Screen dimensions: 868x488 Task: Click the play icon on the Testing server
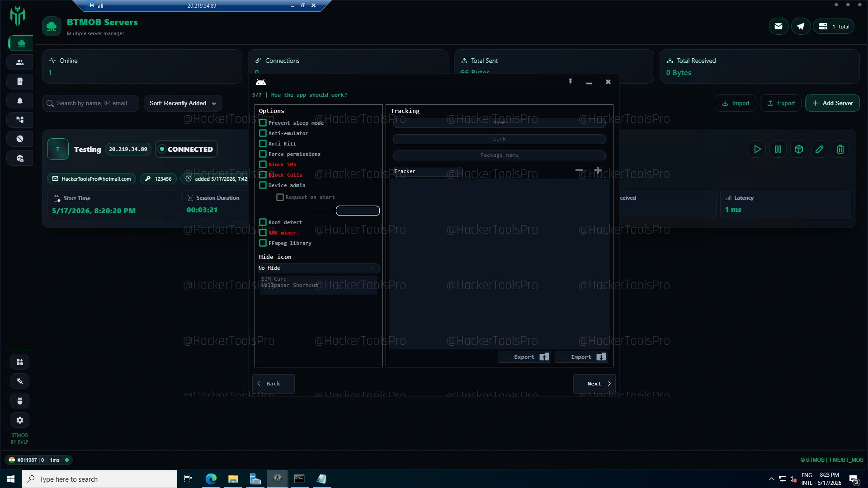click(757, 149)
